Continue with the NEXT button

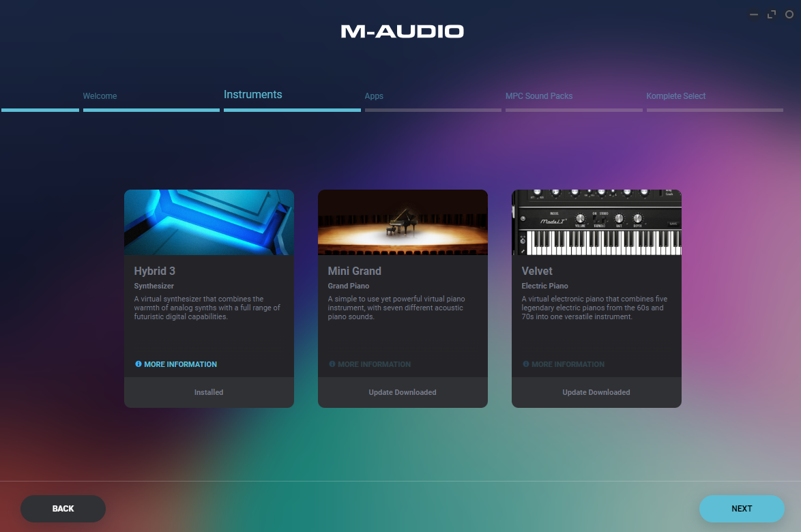click(742, 509)
